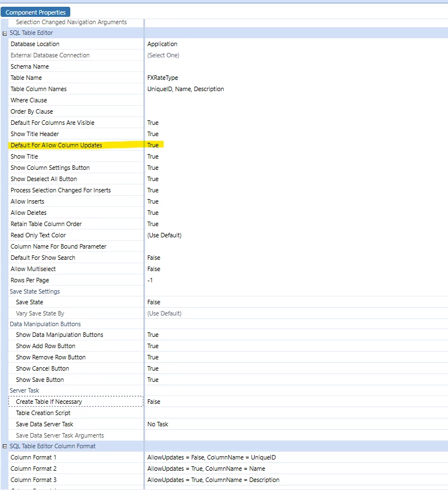Toggle Default For Allow Column Updates value
Viewport: 448px width, 491px height.
153,145
